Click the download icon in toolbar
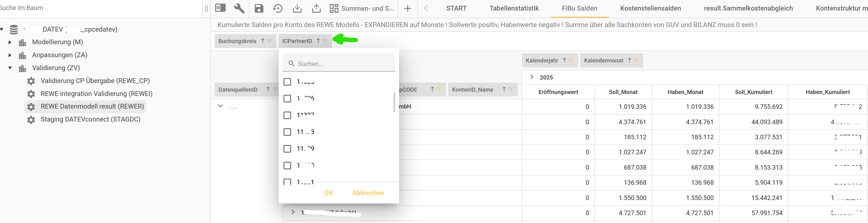868x223 pixels. pyautogui.click(x=297, y=8)
